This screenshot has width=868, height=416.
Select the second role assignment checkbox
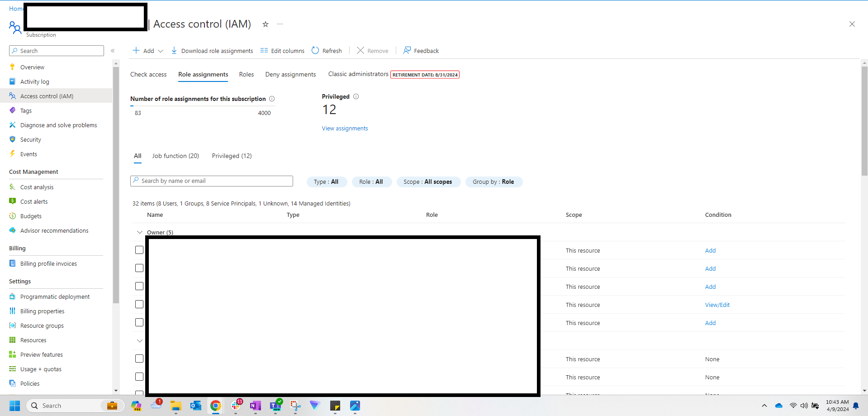139,268
